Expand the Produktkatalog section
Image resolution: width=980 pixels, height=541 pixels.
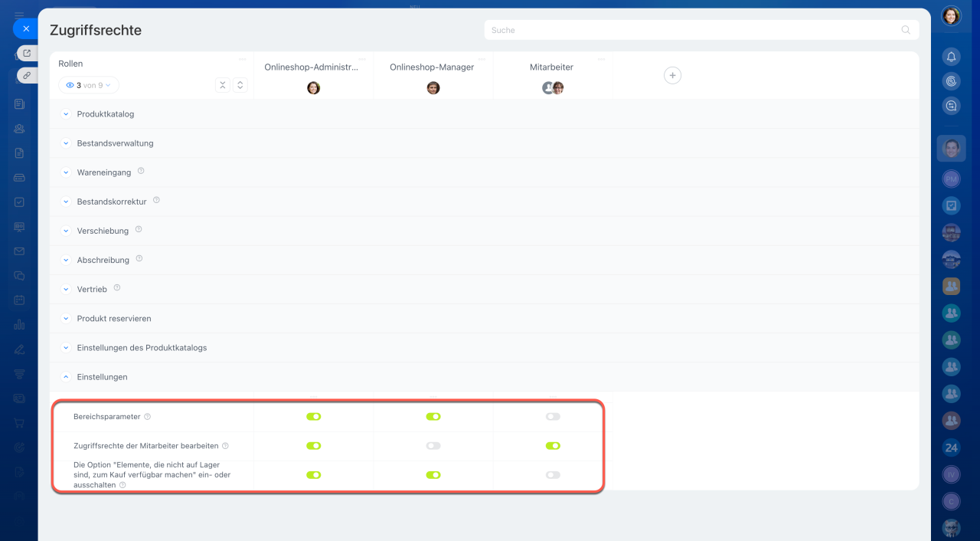(66, 114)
